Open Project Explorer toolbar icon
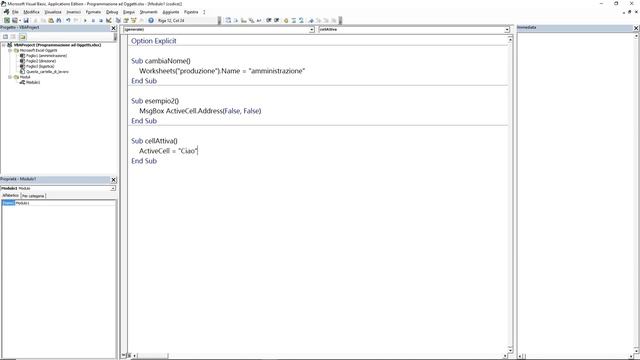 pos(118,20)
